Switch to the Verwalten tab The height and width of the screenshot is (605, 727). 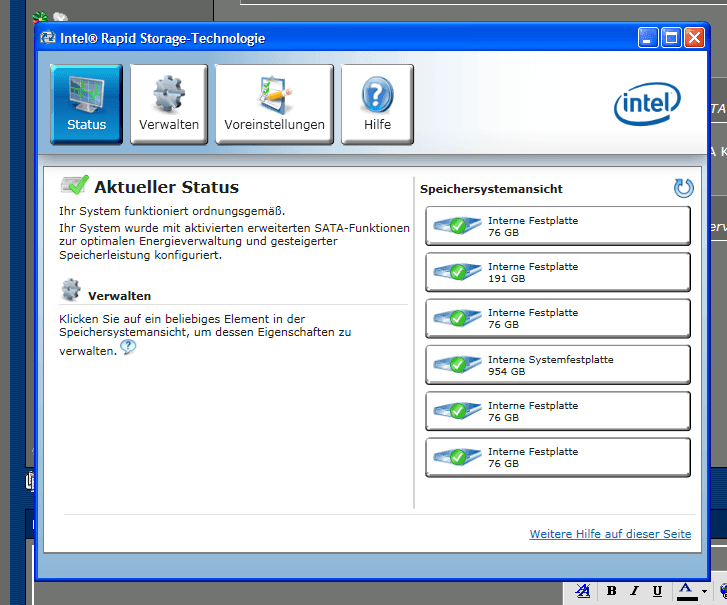coord(169,104)
